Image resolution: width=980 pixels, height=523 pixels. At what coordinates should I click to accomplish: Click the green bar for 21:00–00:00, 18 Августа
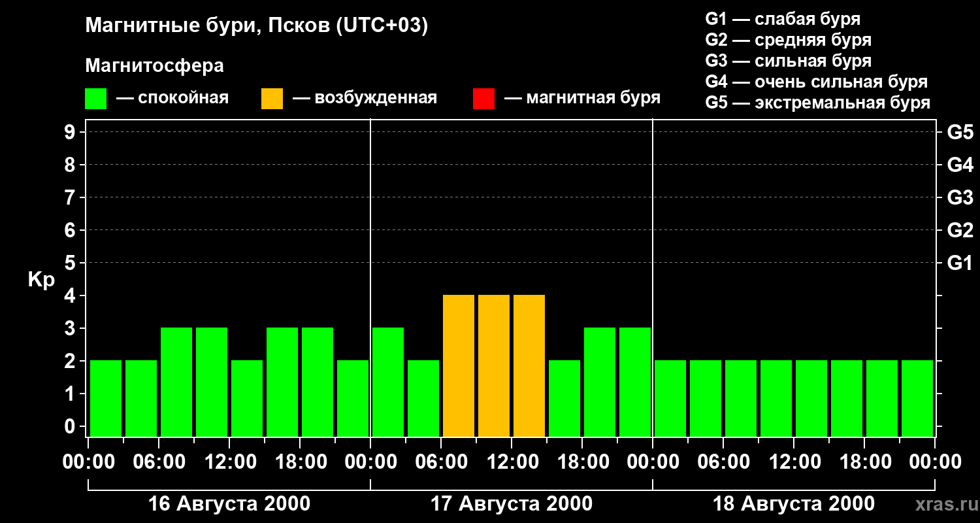click(x=917, y=399)
